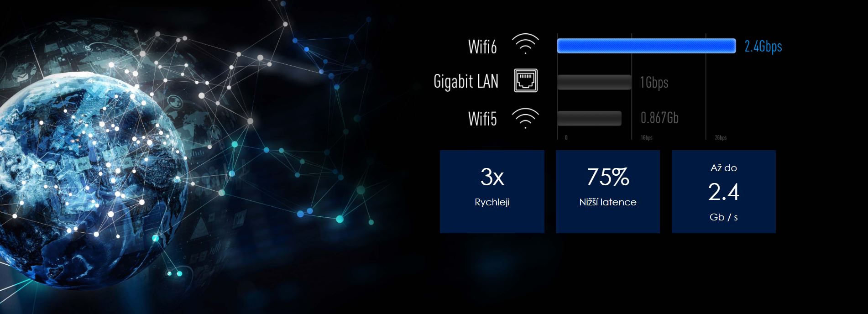
Task: Open the 3x Rychleji tile
Action: (x=492, y=192)
